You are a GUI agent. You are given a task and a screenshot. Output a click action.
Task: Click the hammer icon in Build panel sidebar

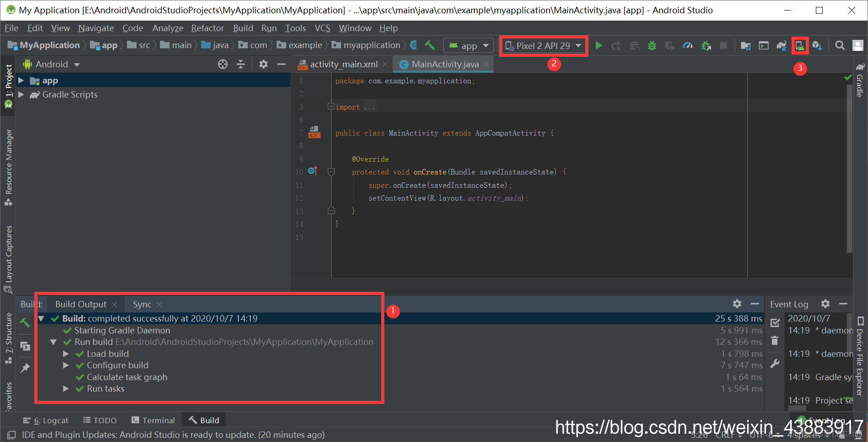(25, 322)
